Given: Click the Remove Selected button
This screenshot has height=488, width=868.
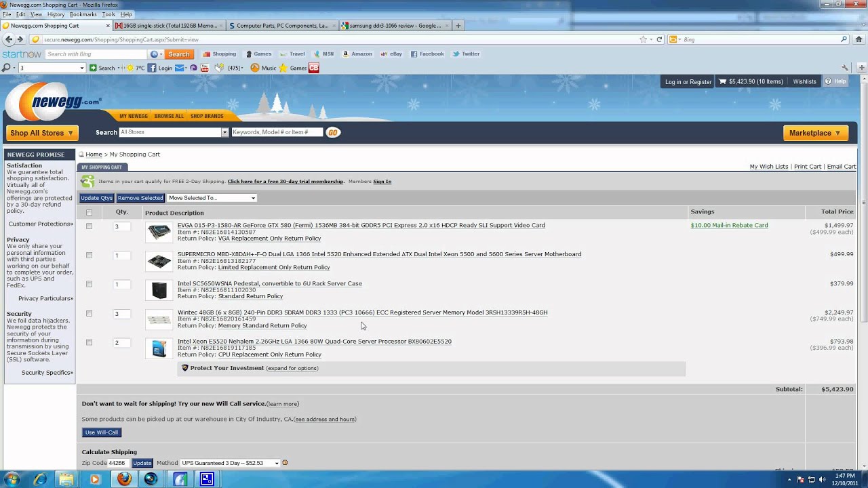Looking at the screenshot, I should [140, 198].
